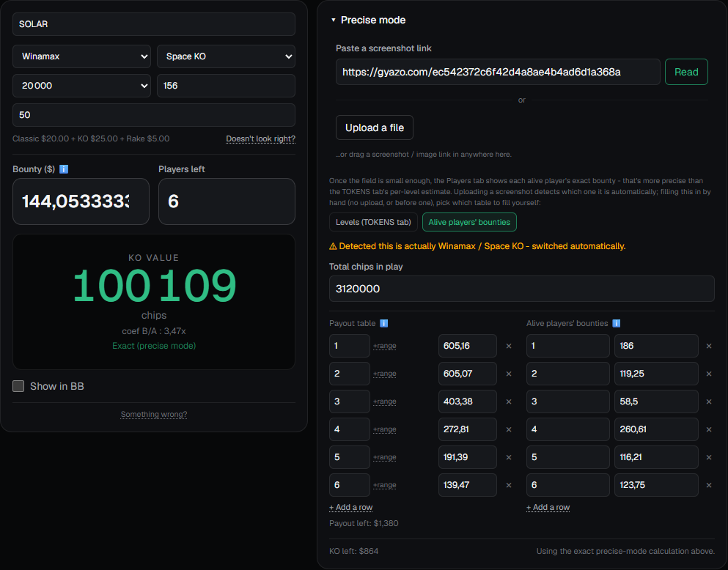Remove payout row with 139,47
This screenshot has height=570, width=728.
pos(509,485)
